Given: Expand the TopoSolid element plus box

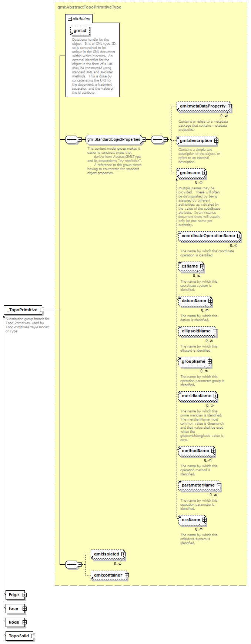Looking at the screenshot, I should point(33,636).
